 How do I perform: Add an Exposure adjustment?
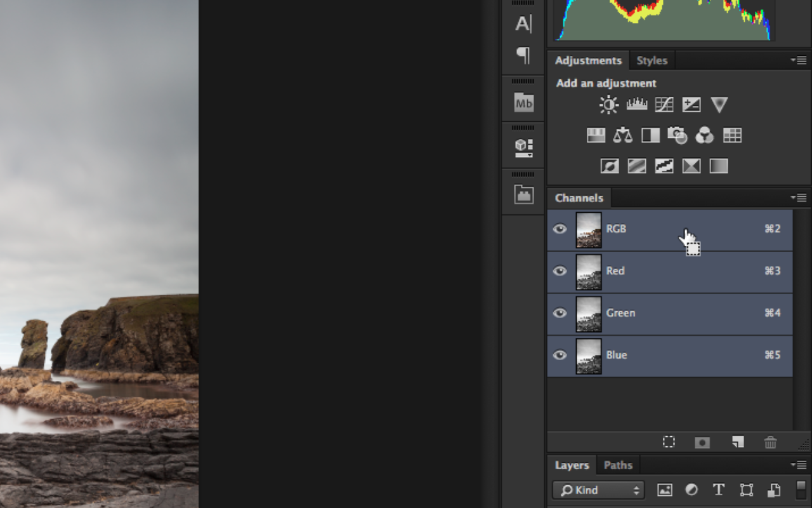click(691, 105)
